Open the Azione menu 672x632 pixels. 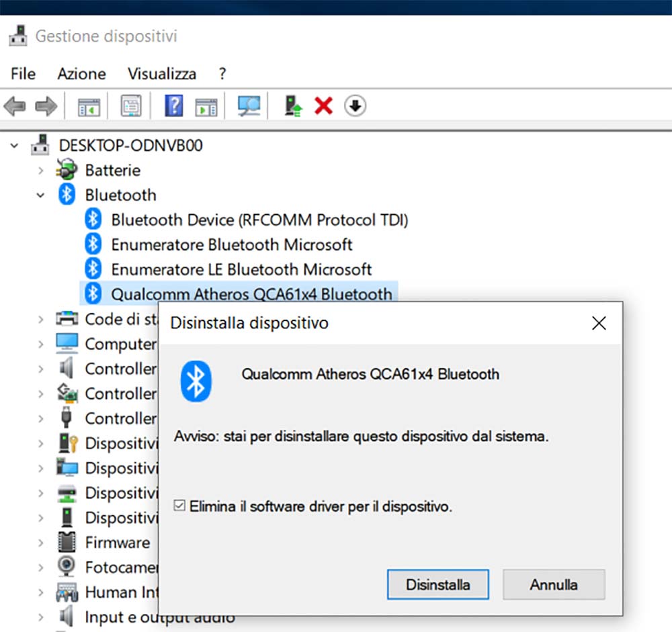pyautogui.click(x=81, y=74)
